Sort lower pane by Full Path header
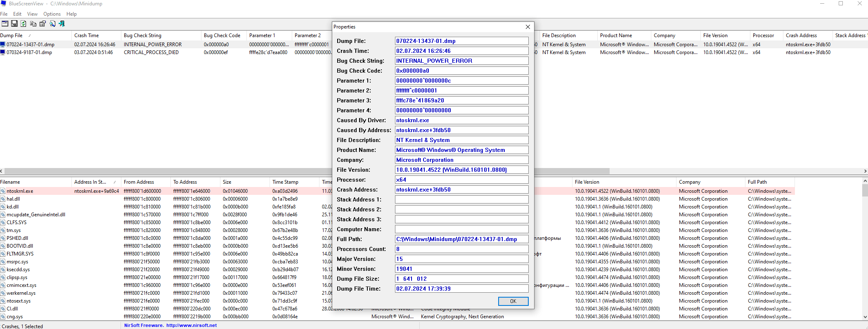868x329 pixels. [770, 182]
